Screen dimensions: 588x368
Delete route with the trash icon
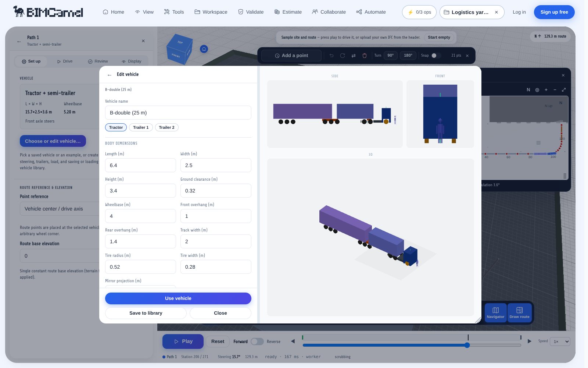[x=365, y=56]
